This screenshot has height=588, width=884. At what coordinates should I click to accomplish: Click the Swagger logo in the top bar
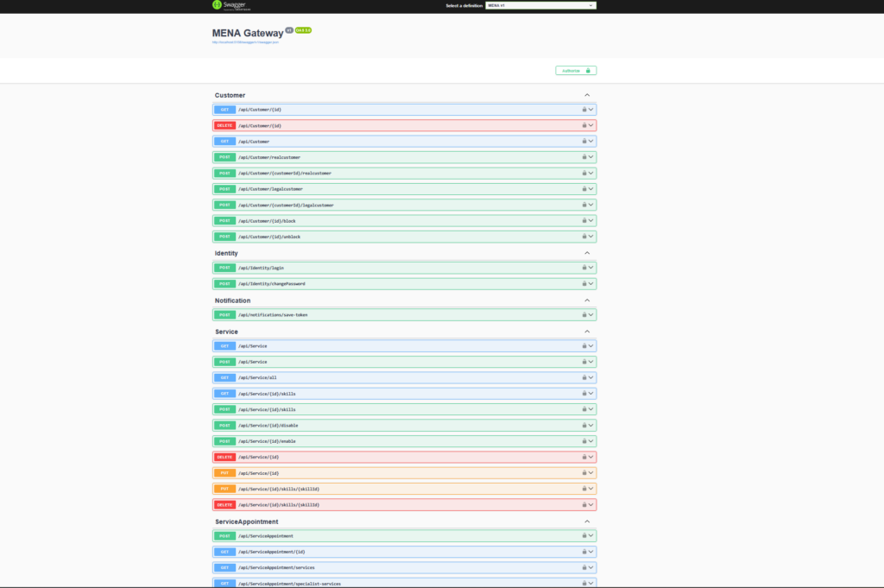click(x=231, y=5)
